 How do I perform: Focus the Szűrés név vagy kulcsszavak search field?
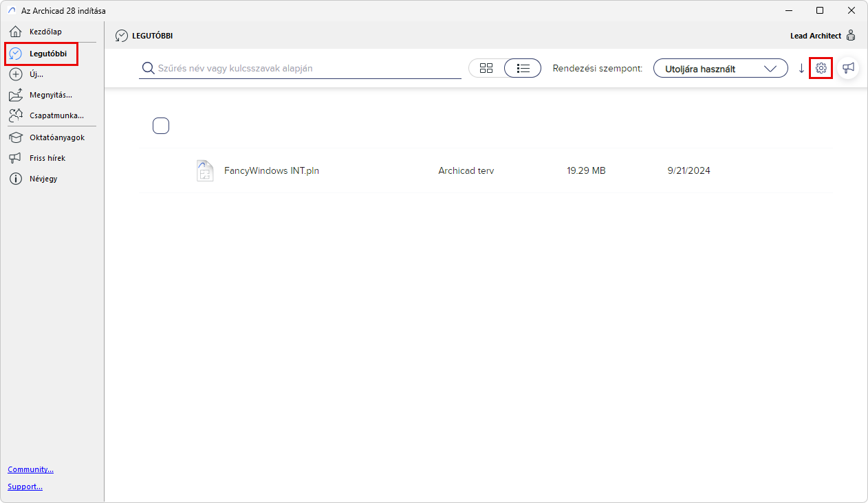tap(300, 68)
